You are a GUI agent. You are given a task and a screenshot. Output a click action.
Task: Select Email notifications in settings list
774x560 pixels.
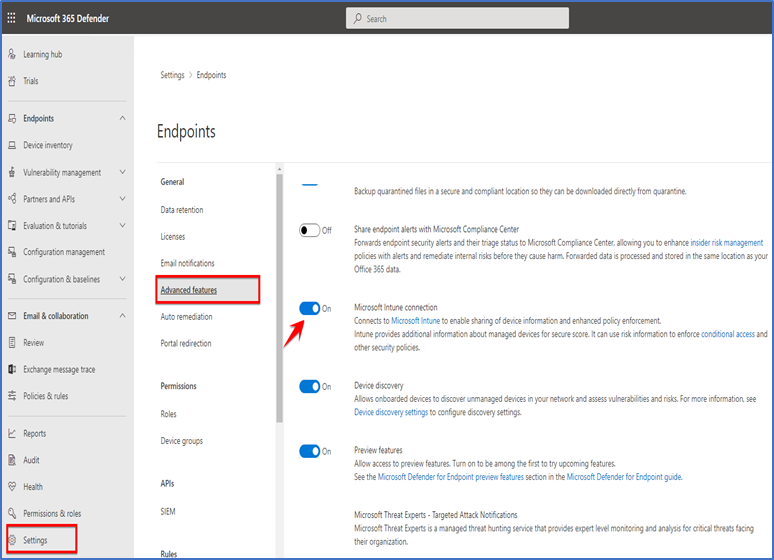(188, 263)
